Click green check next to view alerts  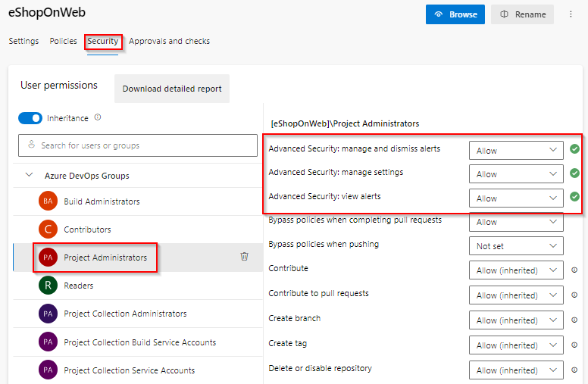[574, 196]
